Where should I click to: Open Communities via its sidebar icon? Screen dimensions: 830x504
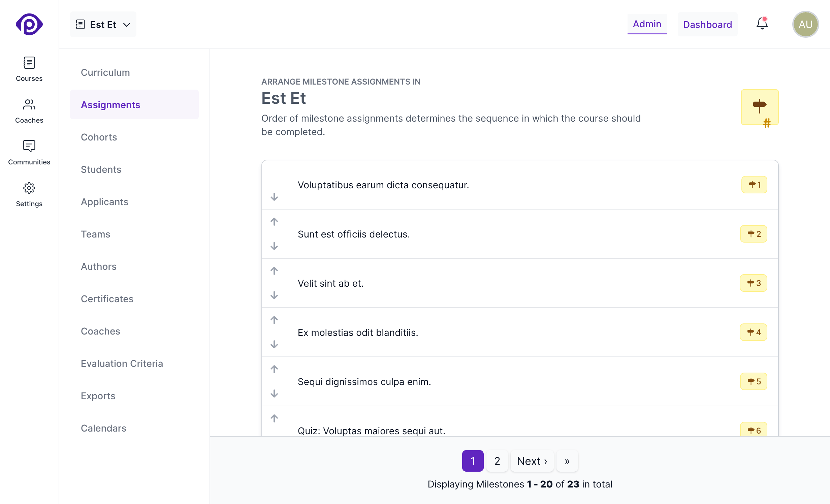coord(29,152)
